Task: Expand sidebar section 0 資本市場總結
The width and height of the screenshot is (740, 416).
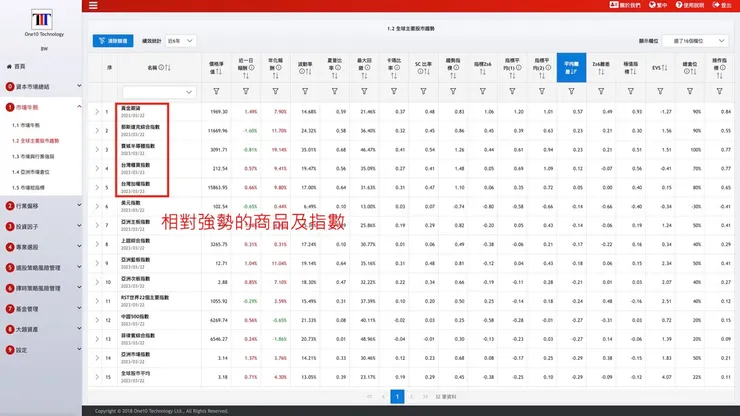Action: tap(42, 86)
